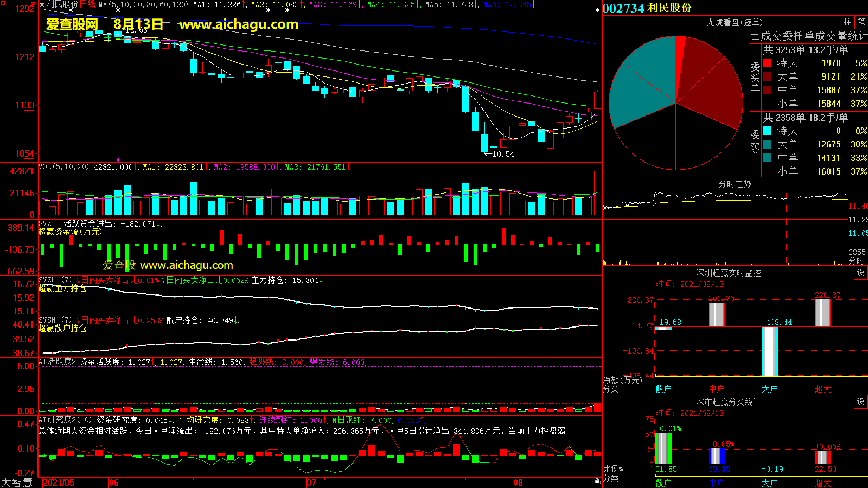The image size is (868, 488).
Task: Open the VOL(5,10,20) indicator label
Action: pyautogui.click(x=63, y=167)
